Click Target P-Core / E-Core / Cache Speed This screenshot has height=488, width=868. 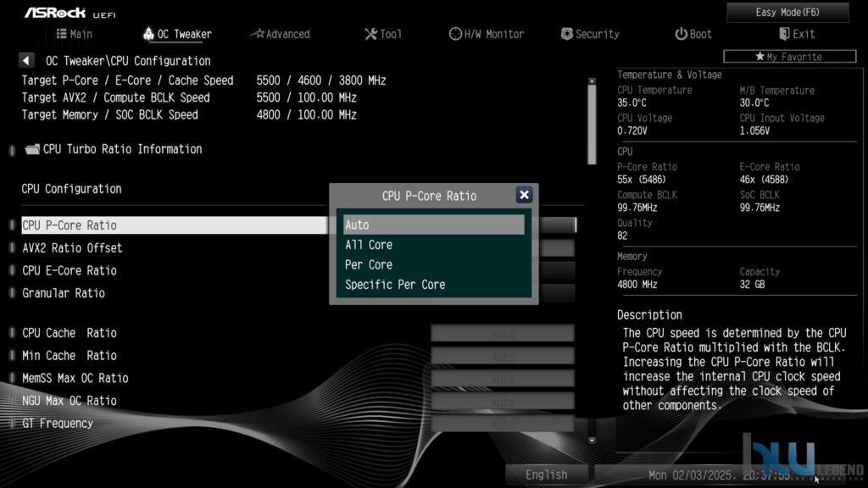(x=127, y=80)
